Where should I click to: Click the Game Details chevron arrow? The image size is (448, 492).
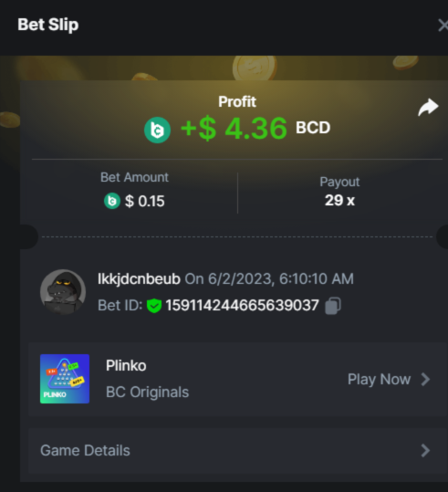pyautogui.click(x=425, y=451)
